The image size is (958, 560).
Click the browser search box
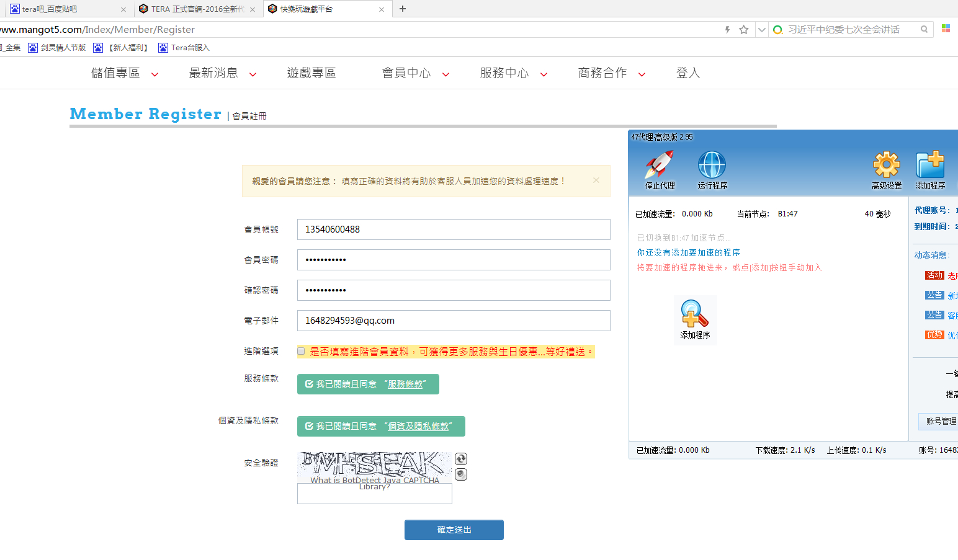tap(850, 30)
